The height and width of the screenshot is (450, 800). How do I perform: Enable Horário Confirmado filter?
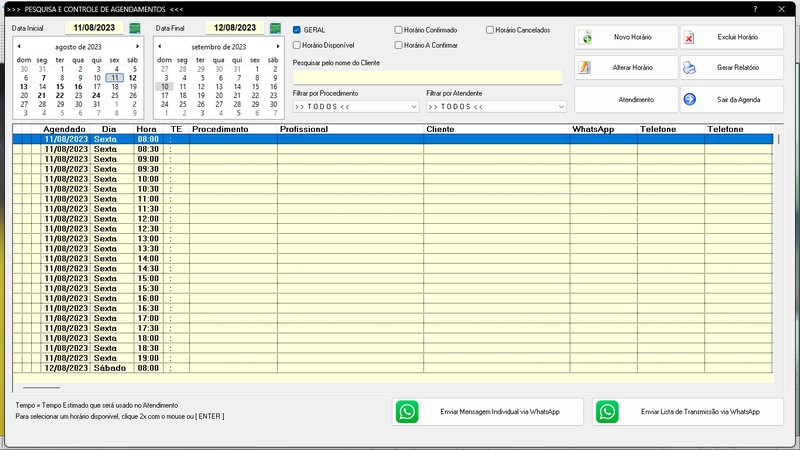tap(398, 30)
